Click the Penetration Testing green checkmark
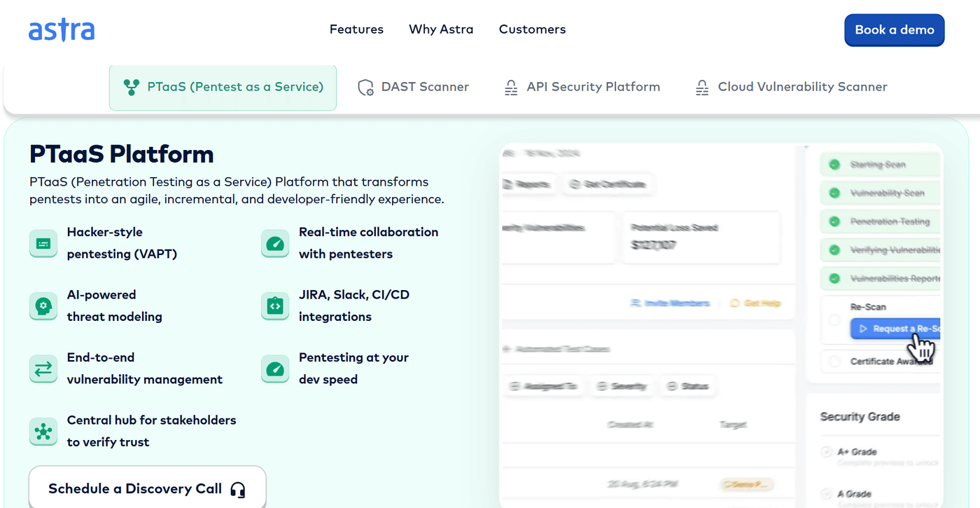980x508 pixels. tap(834, 221)
